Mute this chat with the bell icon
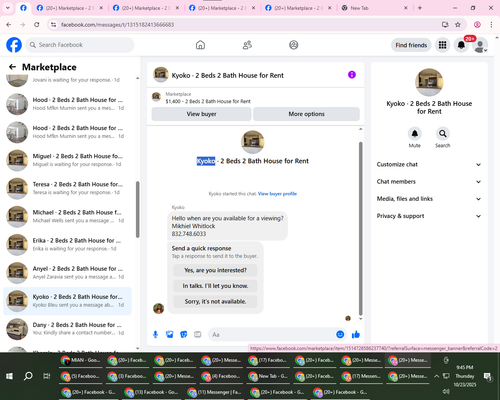The width and height of the screenshot is (500, 400). 415,134
